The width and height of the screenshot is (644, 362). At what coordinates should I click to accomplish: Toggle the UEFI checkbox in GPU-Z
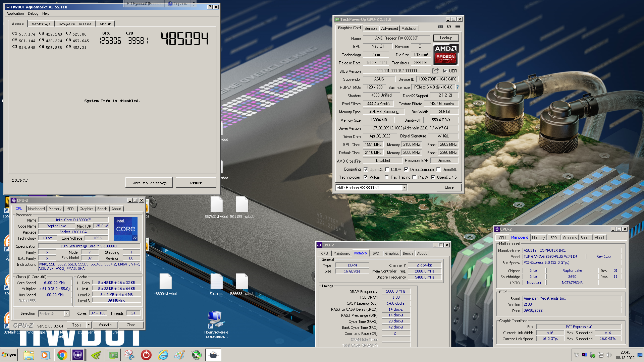pyautogui.click(x=445, y=71)
